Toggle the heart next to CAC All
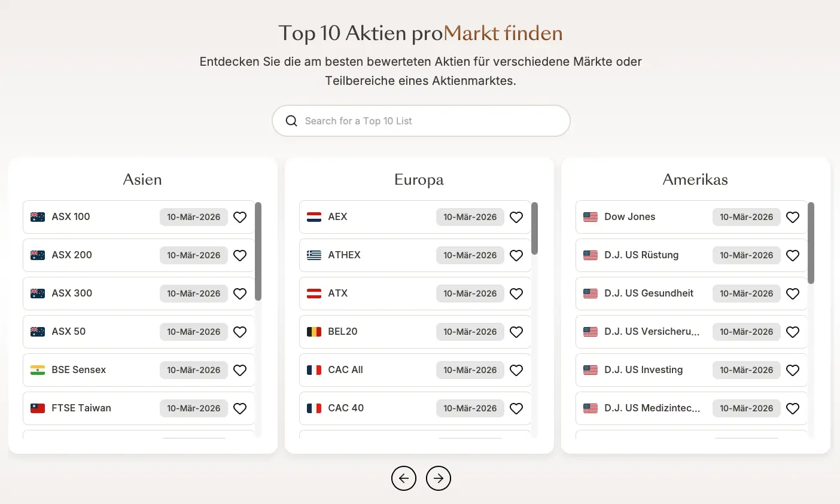Screen dimensions: 840x504 [x=516, y=370]
